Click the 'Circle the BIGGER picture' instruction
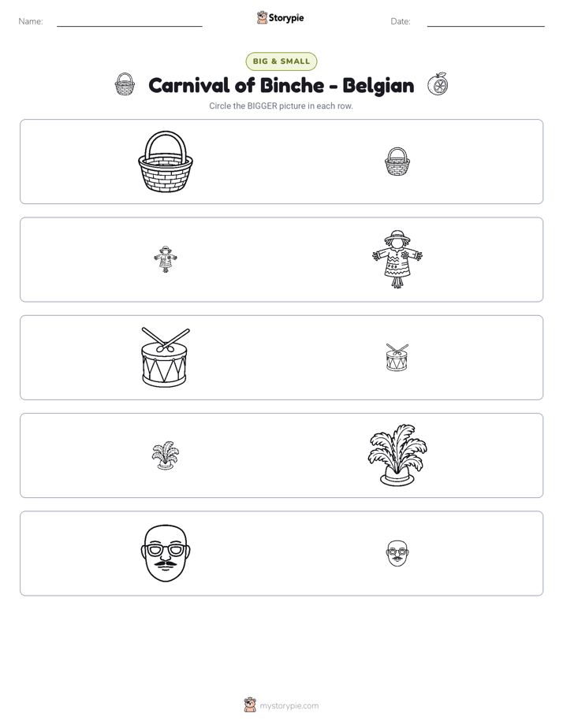Image resolution: width=563 pixels, height=728 pixels. coord(281,106)
